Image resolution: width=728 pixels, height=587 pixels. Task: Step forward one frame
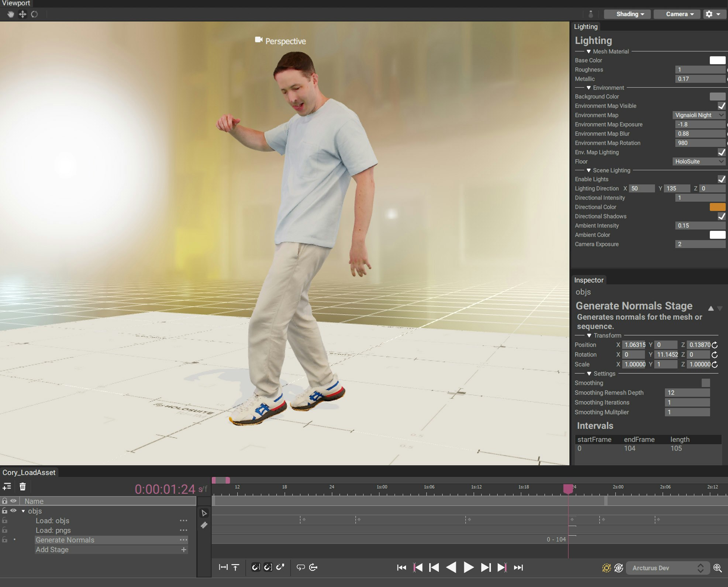486,567
